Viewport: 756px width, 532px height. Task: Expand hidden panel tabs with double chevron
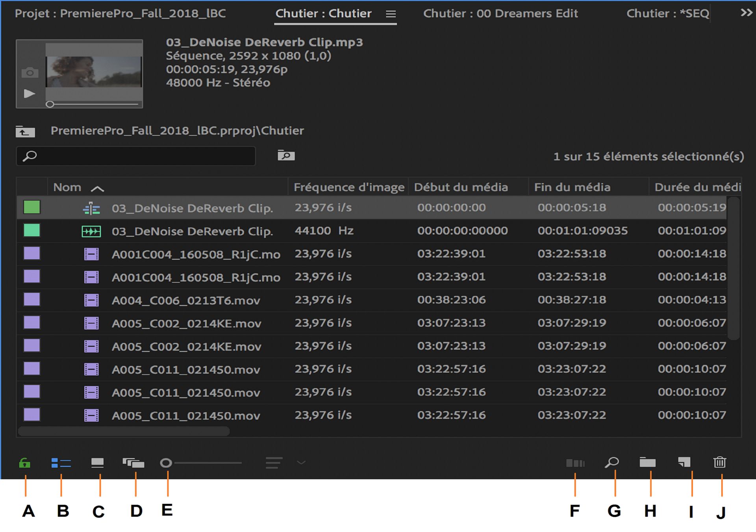(x=746, y=13)
